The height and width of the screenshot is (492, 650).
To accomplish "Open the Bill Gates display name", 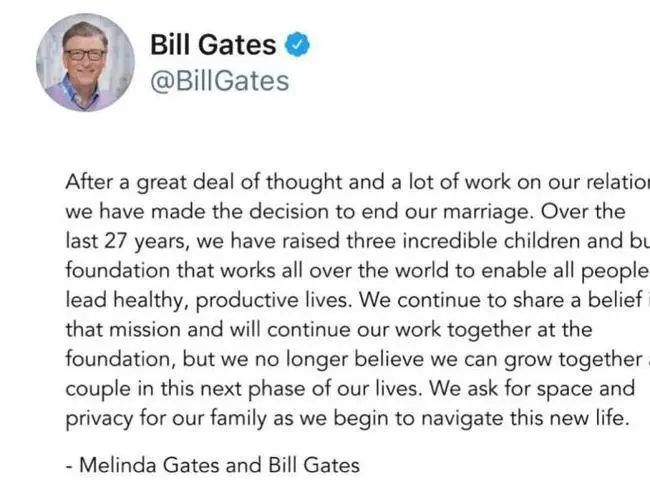I will tap(213, 44).
